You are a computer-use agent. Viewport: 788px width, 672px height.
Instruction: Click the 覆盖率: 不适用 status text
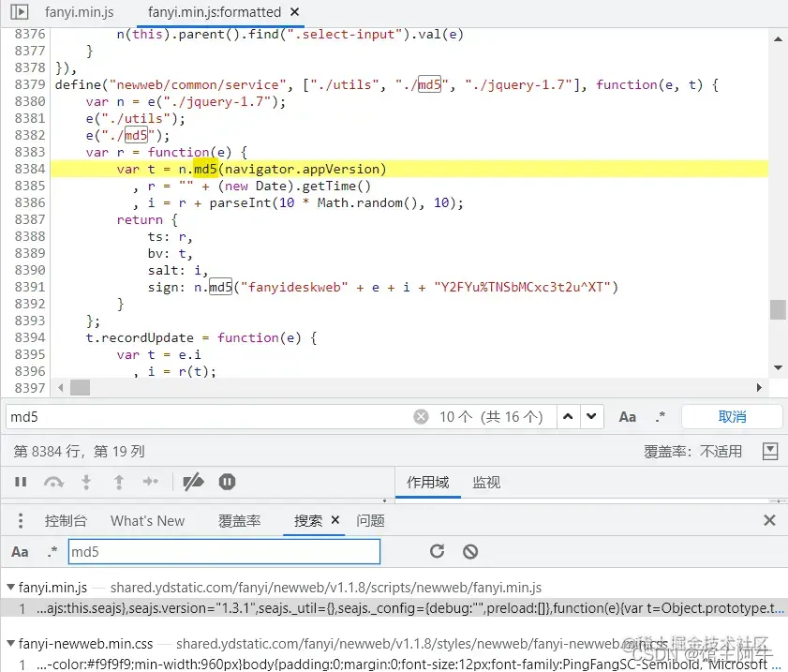tap(692, 452)
